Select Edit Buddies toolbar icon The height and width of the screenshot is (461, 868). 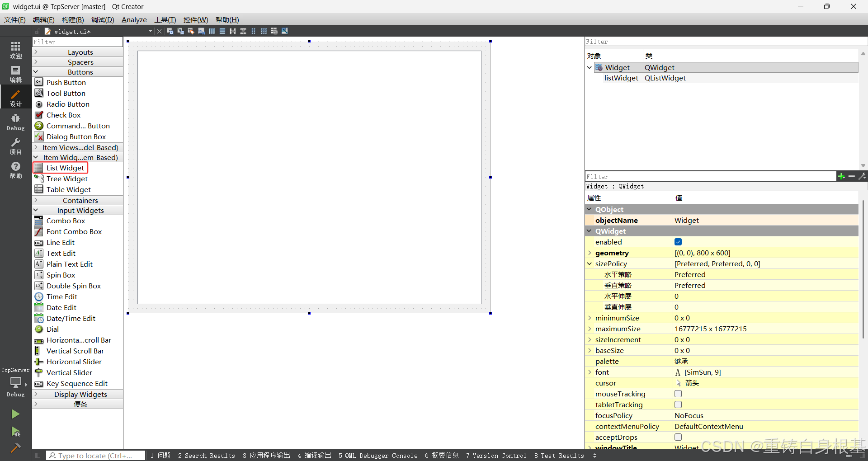click(x=191, y=31)
